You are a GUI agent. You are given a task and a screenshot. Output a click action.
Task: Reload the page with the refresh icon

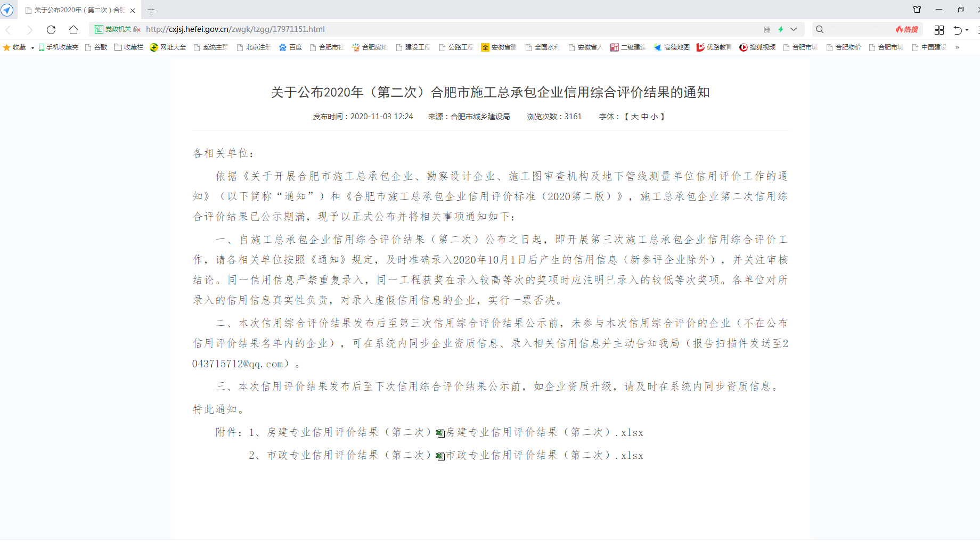click(x=51, y=30)
